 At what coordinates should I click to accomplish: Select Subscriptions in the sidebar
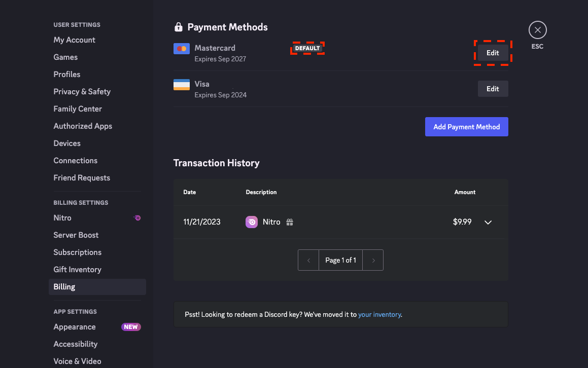pyautogui.click(x=77, y=252)
